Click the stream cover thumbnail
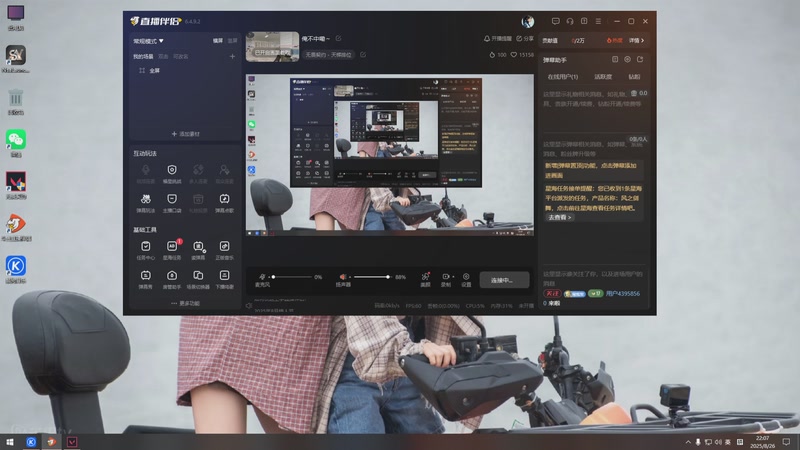Screen dimensions: 800x450 pos(272,47)
